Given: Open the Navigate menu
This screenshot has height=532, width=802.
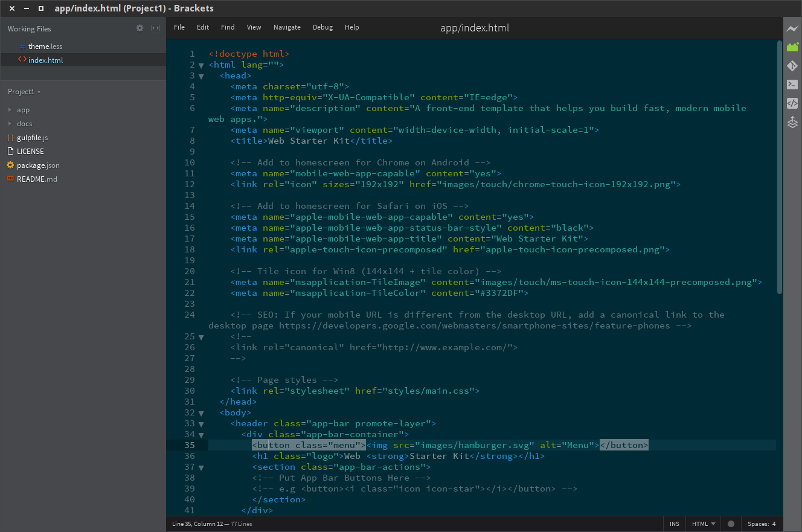Looking at the screenshot, I should click(x=287, y=27).
